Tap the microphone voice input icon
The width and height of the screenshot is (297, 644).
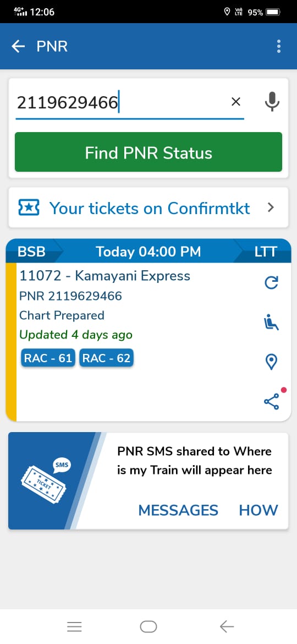coord(272,101)
